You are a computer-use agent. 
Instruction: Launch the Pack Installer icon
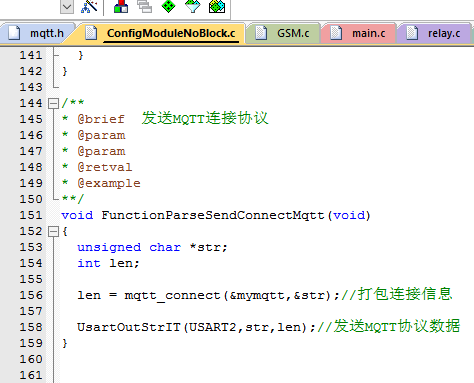pyautogui.click(x=217, y=6)
